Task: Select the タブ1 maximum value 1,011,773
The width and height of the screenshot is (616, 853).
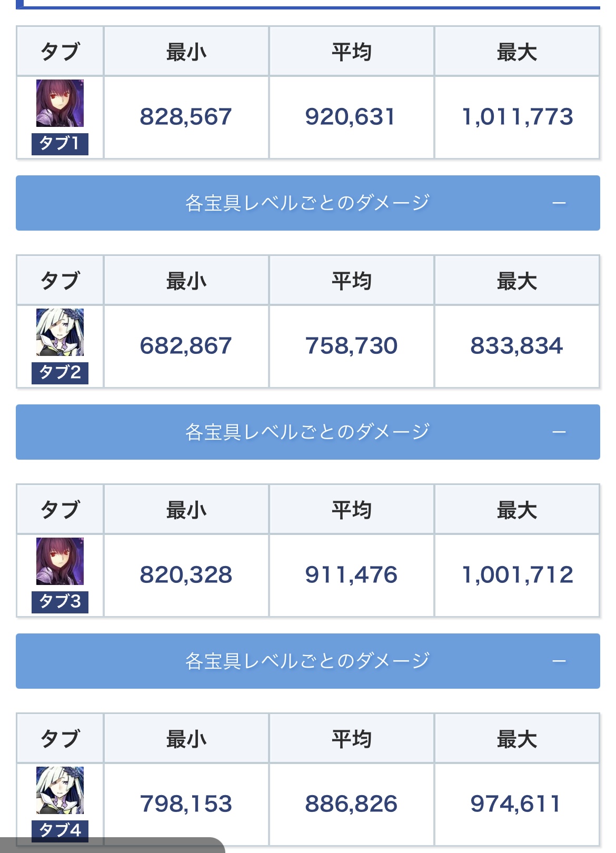Action: coord(517,117)
